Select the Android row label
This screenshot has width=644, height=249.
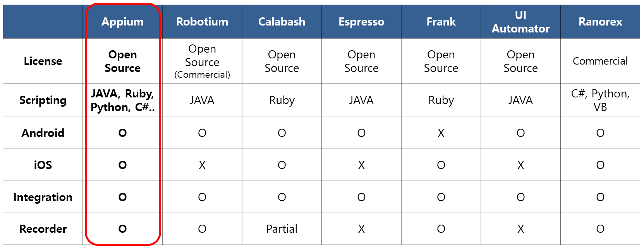[x=43, y=133]
